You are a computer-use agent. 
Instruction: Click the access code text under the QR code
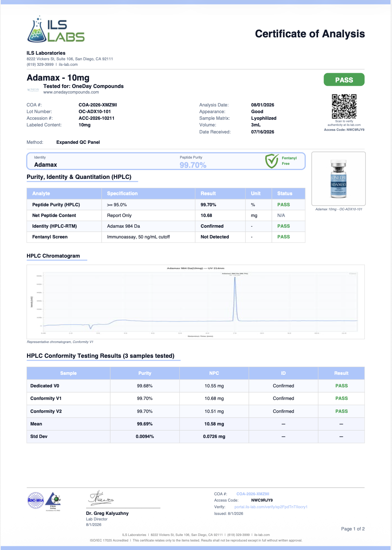(x=344, y=130)
